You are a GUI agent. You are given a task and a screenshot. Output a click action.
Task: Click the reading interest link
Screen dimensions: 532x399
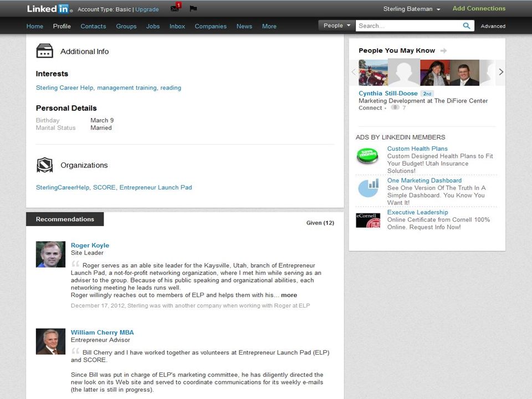point(171,88)
